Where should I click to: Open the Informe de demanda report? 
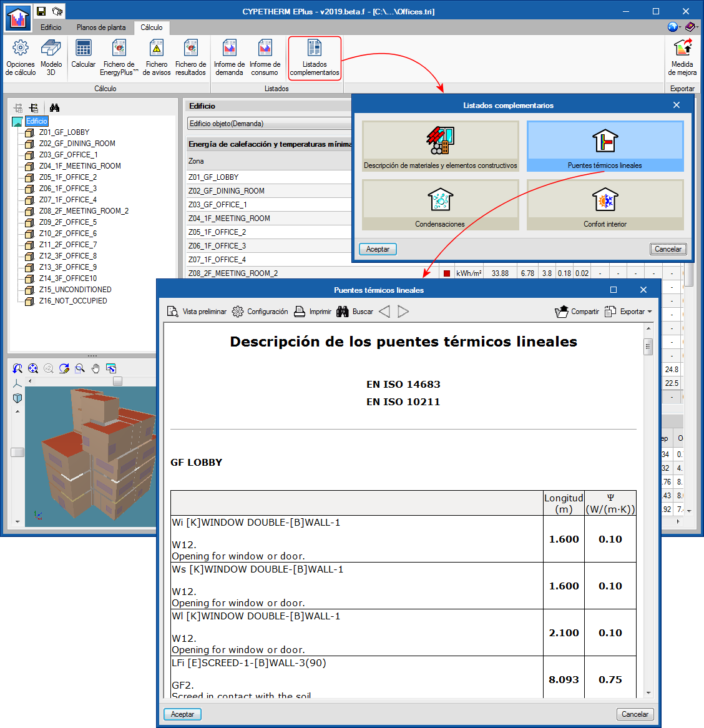[x=229, y=57]
